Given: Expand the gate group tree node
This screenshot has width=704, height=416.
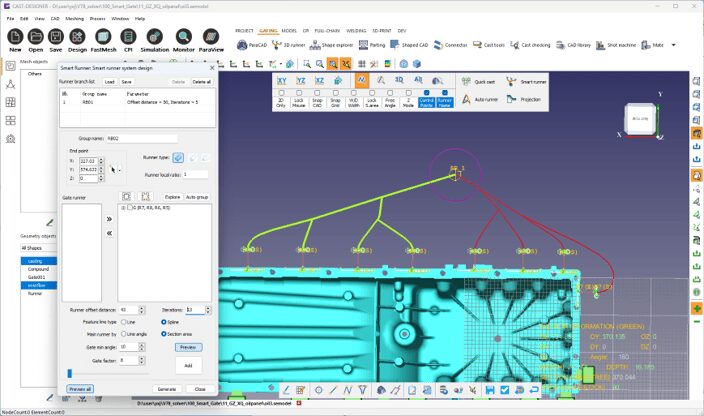Looking at the screenshot, I should click(x=122, y=207).
